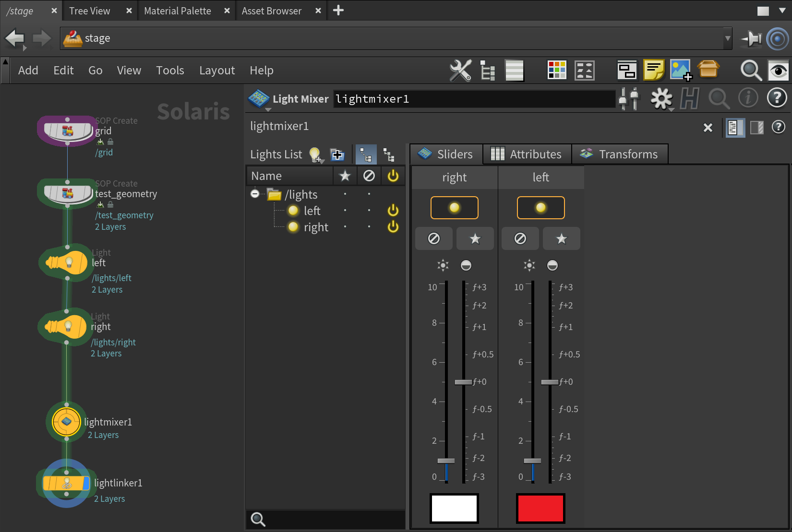Close the Asset Browser tab
Viewport: 792px width, 532px height.
click(x=318, y=11)
